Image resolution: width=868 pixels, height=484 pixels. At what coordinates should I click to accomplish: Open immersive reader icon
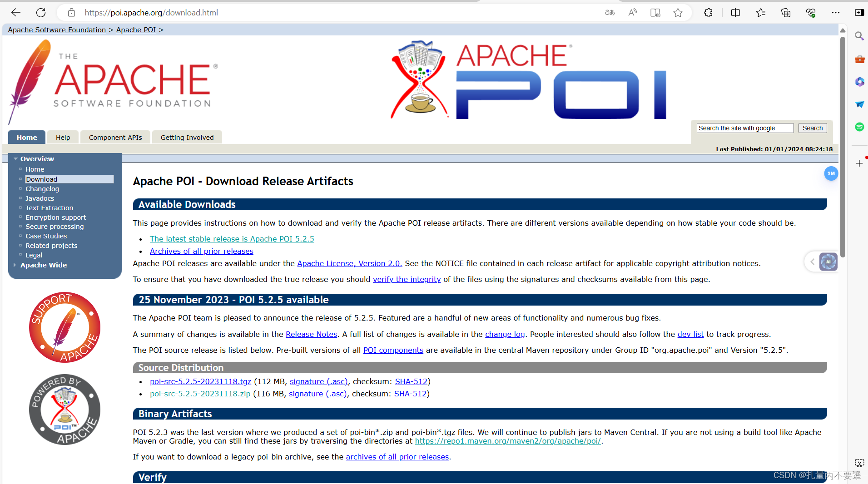point(655,13)
